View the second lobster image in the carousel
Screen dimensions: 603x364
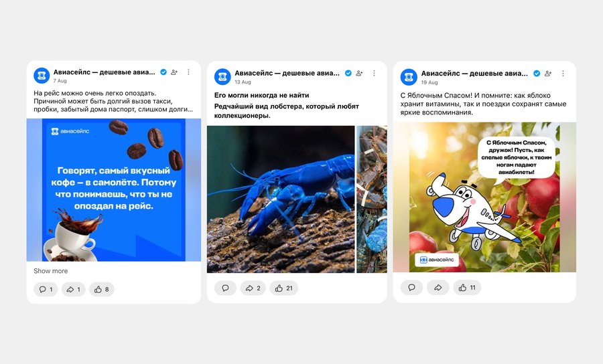[371, 199]
